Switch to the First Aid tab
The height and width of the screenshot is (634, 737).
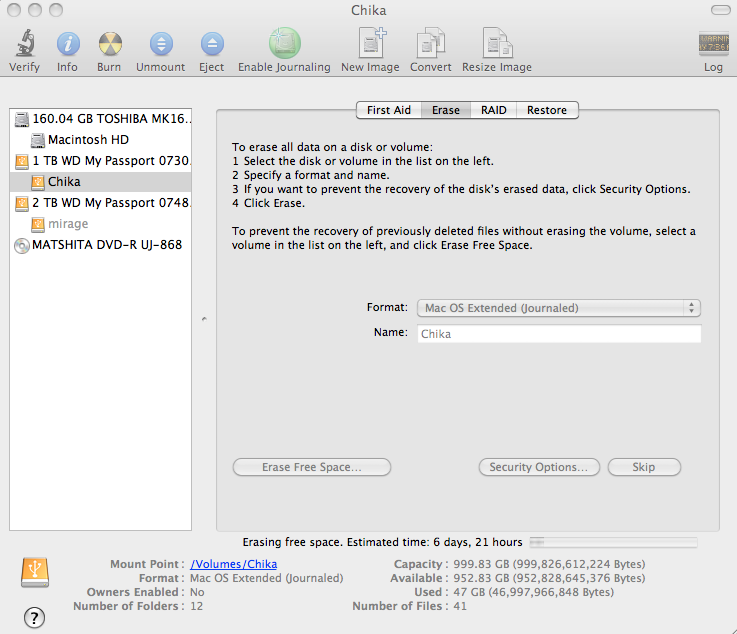(x=389, y=110)
